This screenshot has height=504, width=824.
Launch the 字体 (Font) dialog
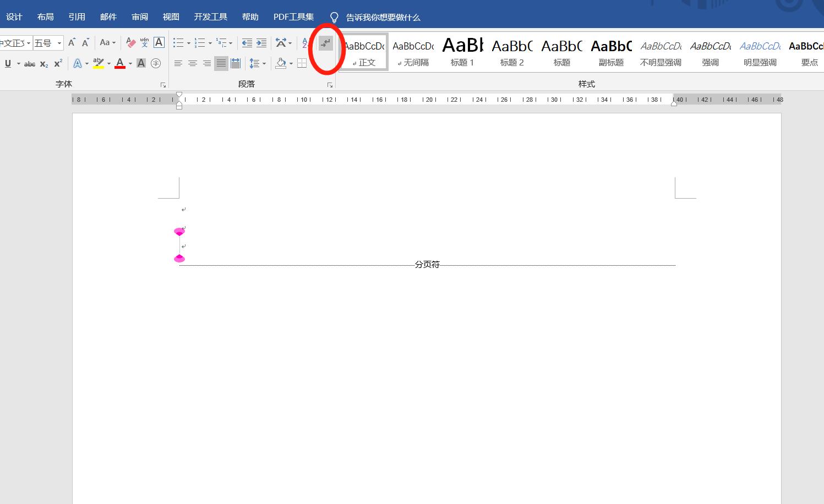point(163,85)
